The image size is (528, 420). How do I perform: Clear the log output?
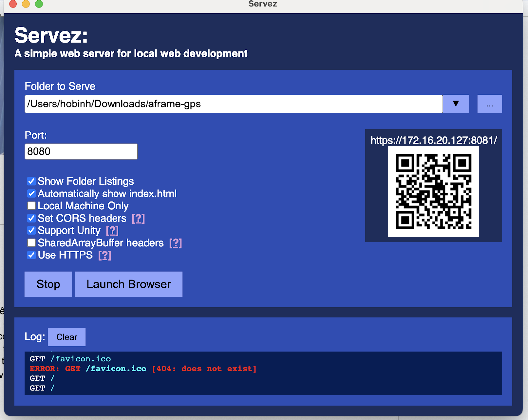67,337
